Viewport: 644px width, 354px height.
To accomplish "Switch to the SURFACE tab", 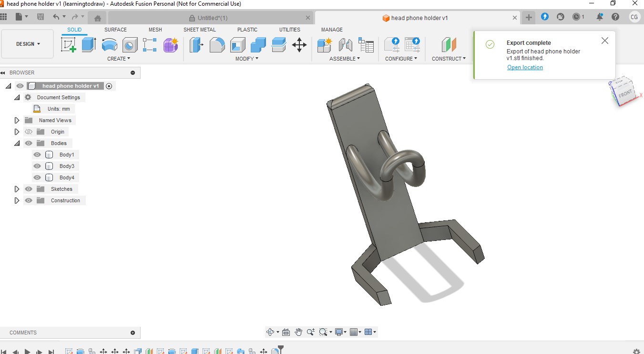I will (x=115, y=30).
